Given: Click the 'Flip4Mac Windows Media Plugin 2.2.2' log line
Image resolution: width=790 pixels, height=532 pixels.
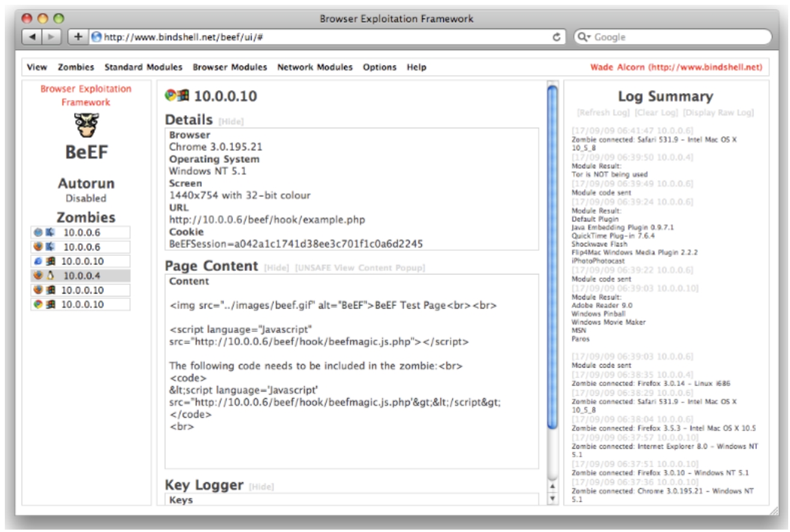Looking at the screenshot, I should 628,253.
